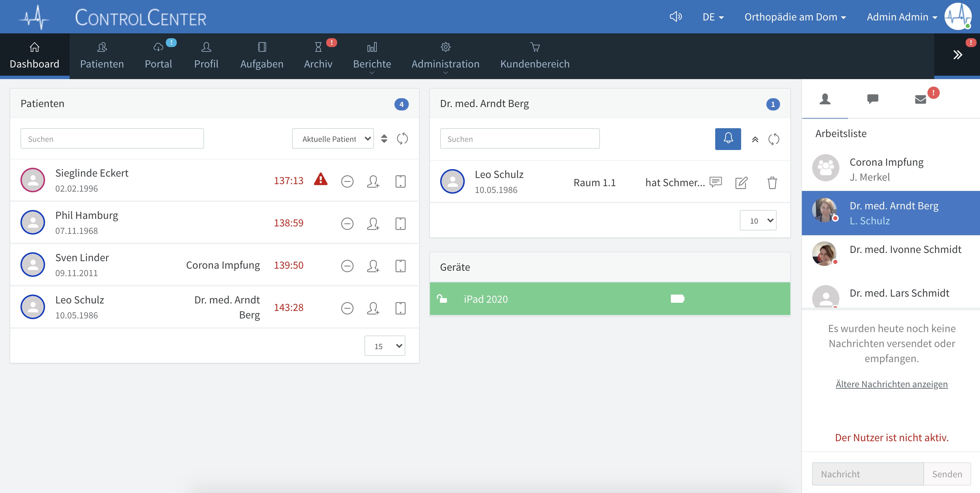This screenshot has width=980, height=493.
Task: Open the Archiv menu item
Action: click(318, 56)
